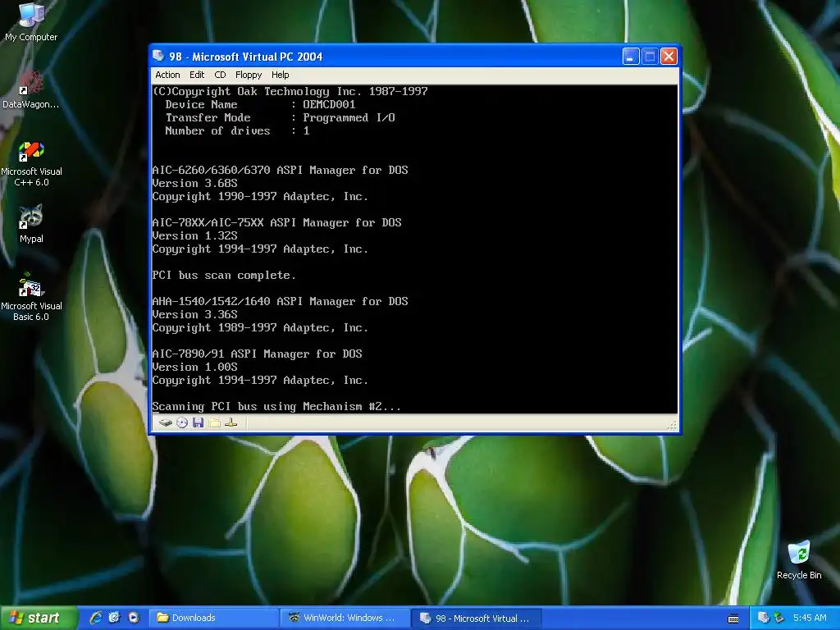Select the Recycle Bin icon
The width and height of the screenshot is (840, 630).
point(799,560)
